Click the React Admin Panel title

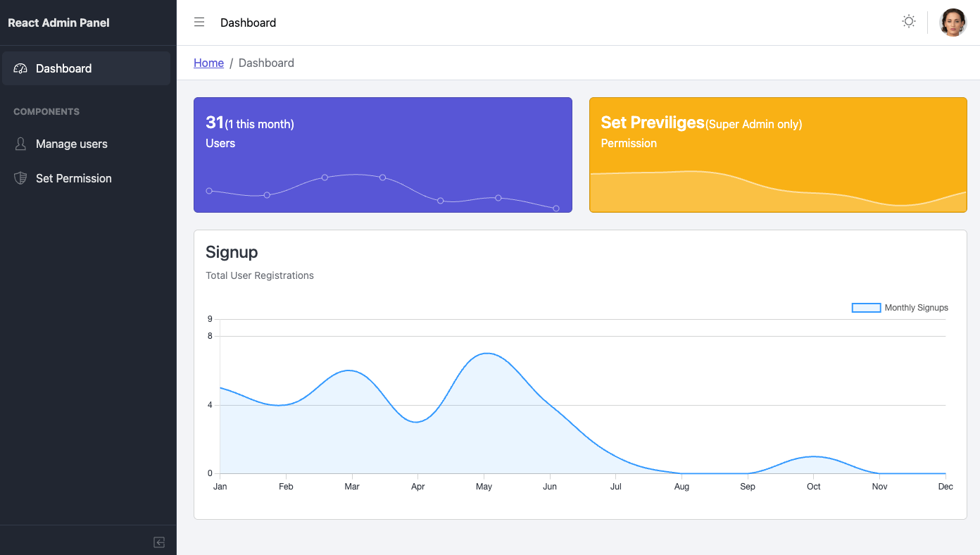58,23
